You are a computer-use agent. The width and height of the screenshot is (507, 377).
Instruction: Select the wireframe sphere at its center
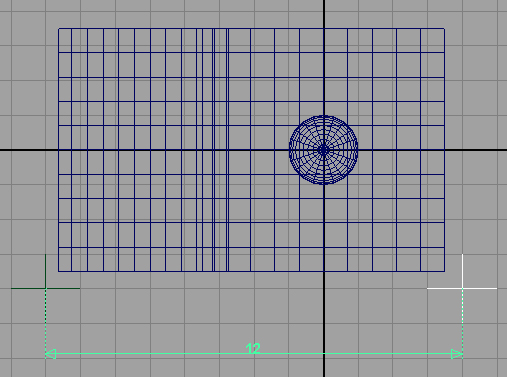pyautogui.click(x=323, y=150)
